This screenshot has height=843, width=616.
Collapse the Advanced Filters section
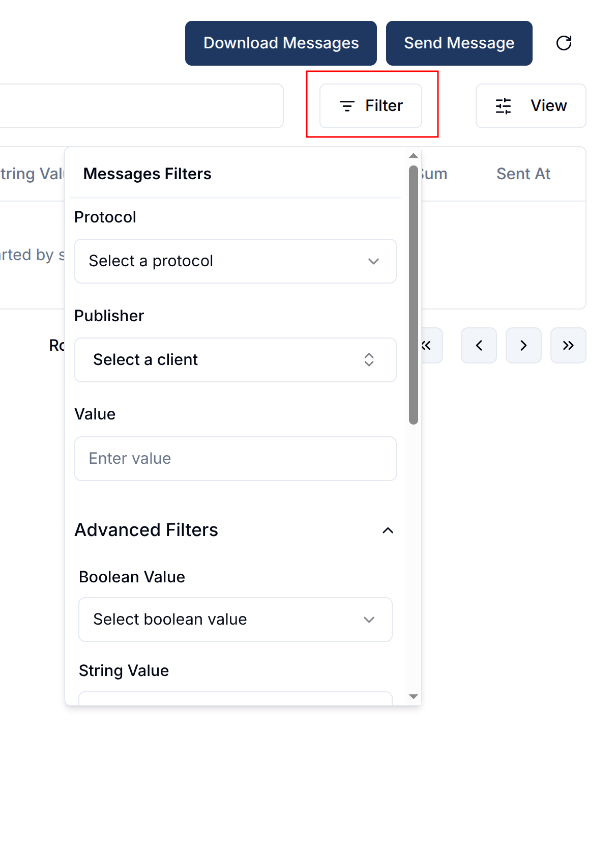[x=388, y=530]
